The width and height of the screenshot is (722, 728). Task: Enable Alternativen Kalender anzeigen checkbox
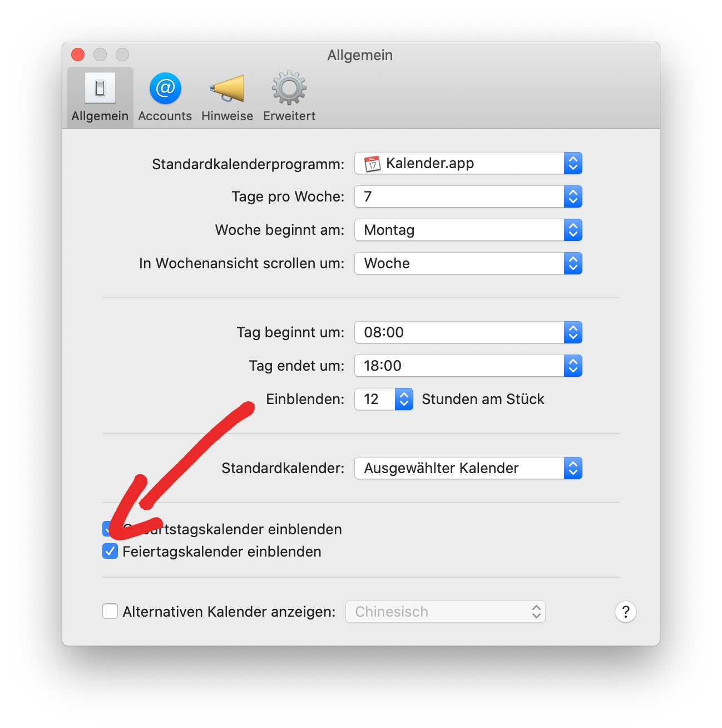pos(110,612)
